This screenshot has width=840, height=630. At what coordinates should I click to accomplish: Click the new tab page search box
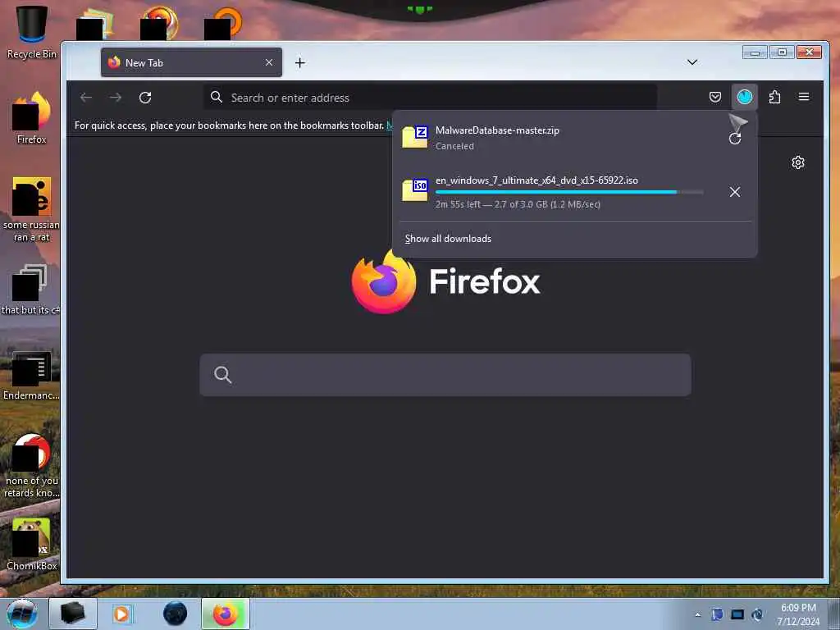pos(445,374)
